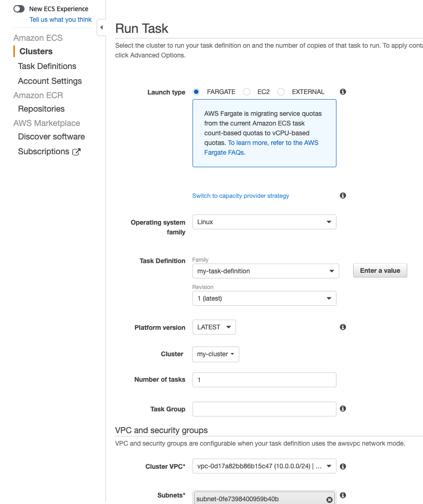Select the EXTERNAL launch type radio button
The image size is (423, 504).
[x=281, y=92]
